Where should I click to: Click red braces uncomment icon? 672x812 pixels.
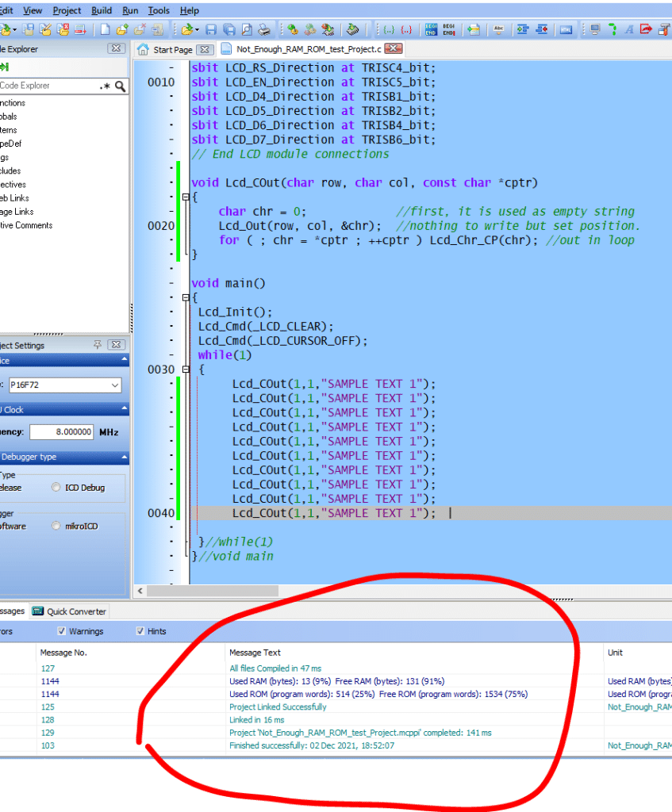(406, 29)
